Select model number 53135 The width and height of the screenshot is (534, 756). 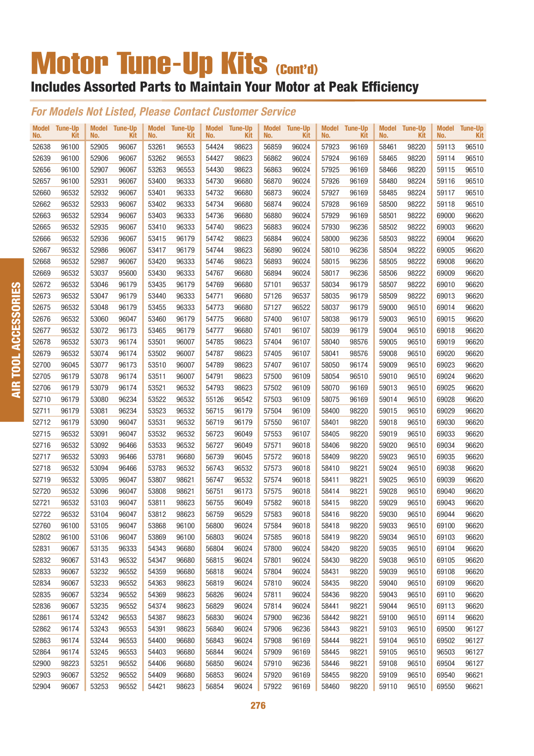click(99, 549)
